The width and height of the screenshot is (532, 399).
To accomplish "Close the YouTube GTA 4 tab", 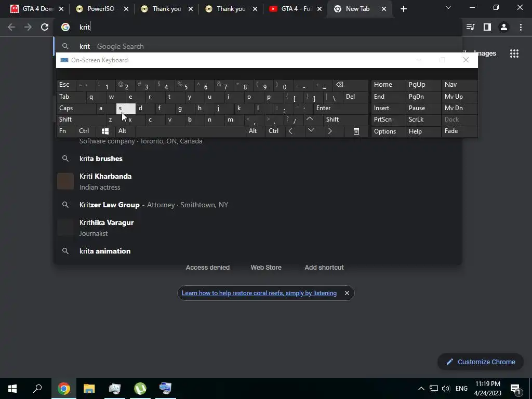I will click(320, 9).
